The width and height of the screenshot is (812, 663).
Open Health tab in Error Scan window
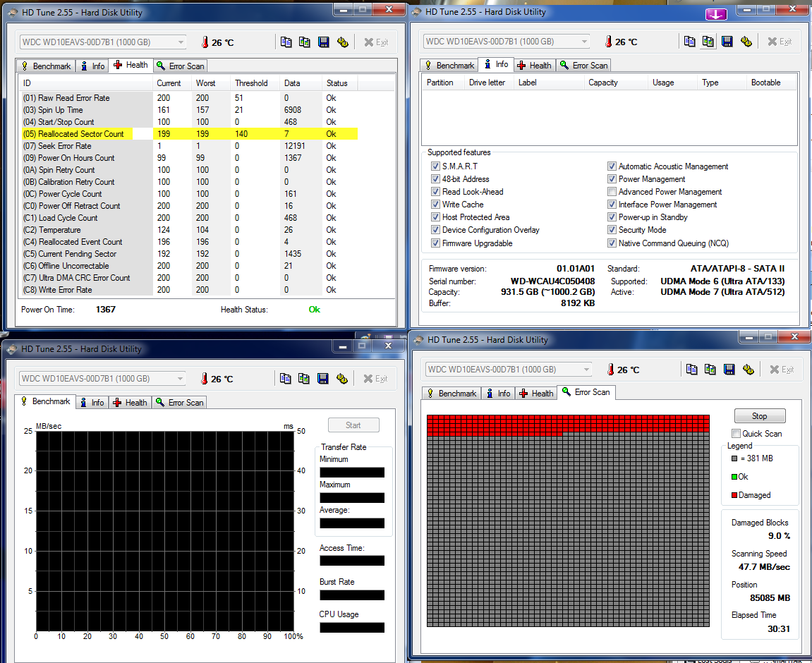pos(536,394)
